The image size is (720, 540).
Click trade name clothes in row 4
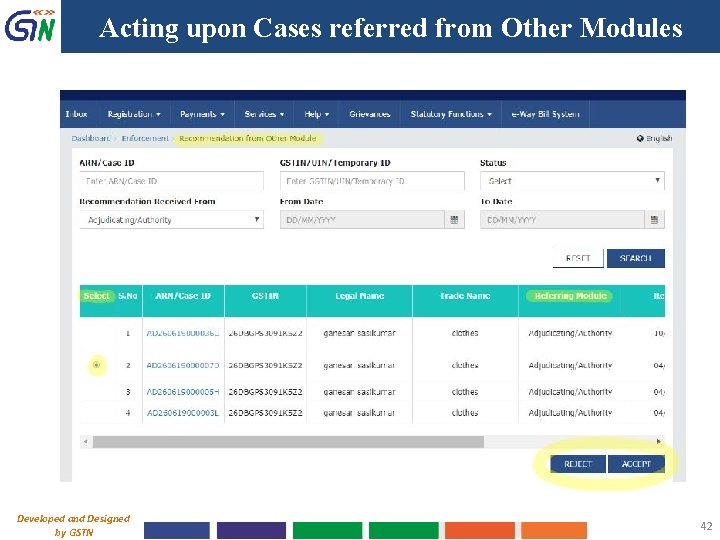[x=465, y=413]
